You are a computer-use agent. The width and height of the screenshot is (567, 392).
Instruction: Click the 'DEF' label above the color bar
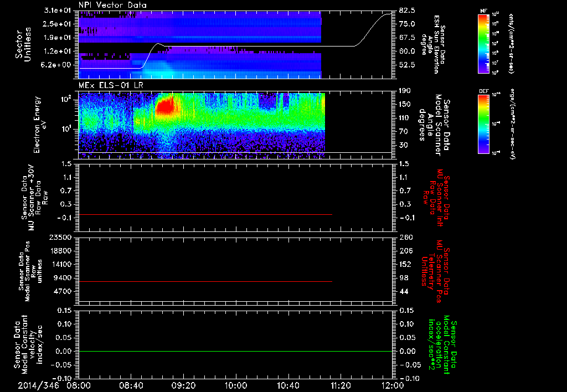pyautogui.click(x=483, y=91)
